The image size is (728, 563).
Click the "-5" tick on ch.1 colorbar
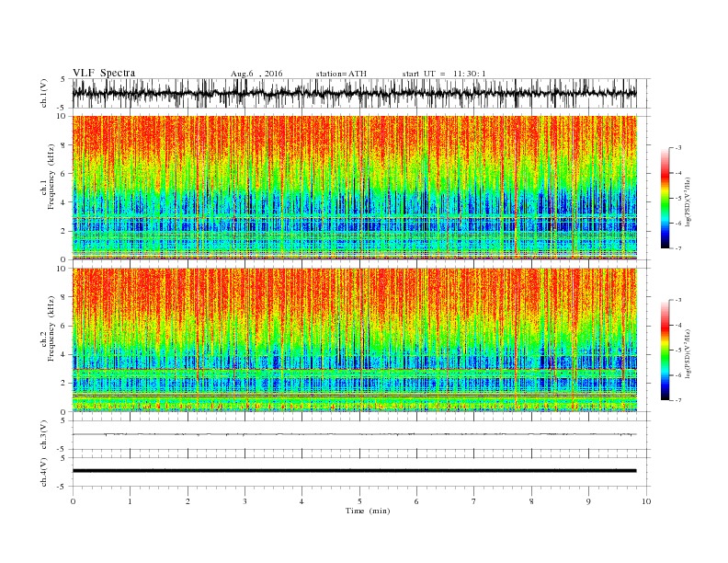678,199
